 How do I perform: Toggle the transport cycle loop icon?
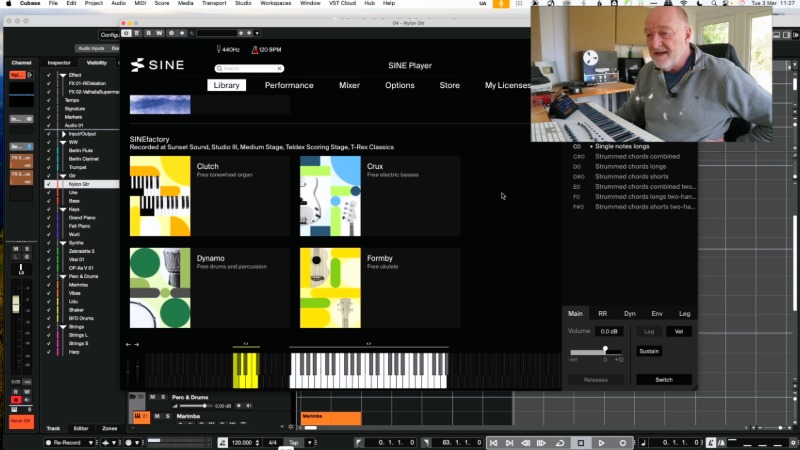(560, 442)
